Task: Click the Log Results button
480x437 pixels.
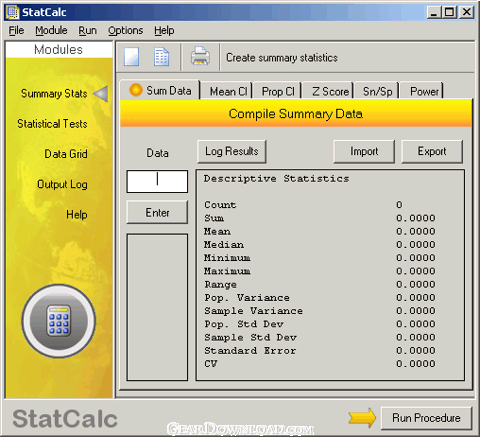Action: (x=232, y=151)
